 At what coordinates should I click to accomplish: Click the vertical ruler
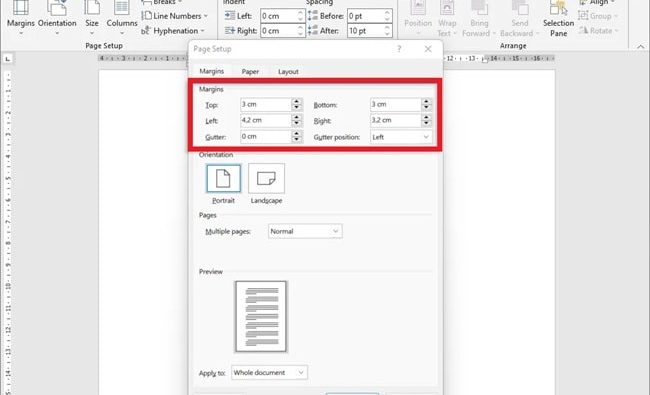click(x=8, y=232)
